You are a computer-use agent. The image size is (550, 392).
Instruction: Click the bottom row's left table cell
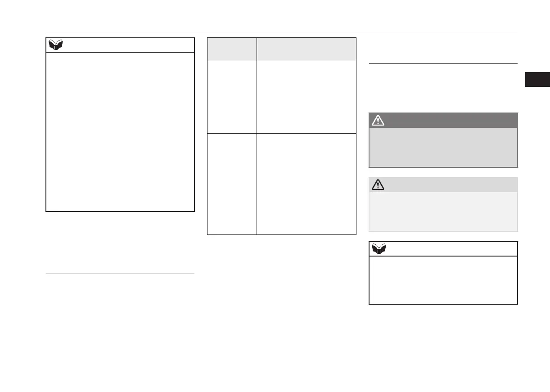pyautogui.click(x=232, y=184)
